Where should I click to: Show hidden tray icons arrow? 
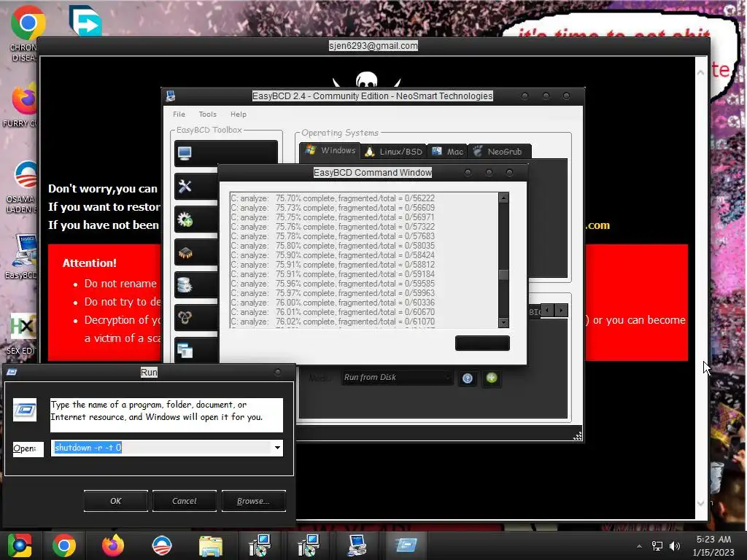coord(639,546)
